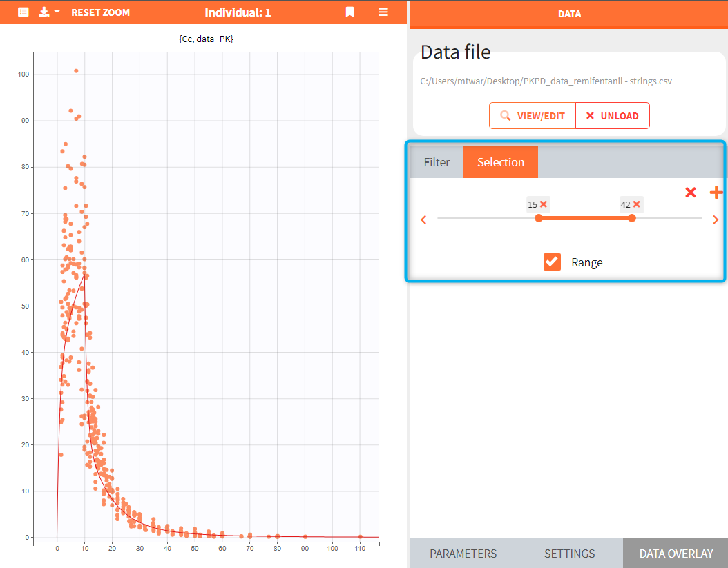Click UNLOAD data file button

[612, 116]
